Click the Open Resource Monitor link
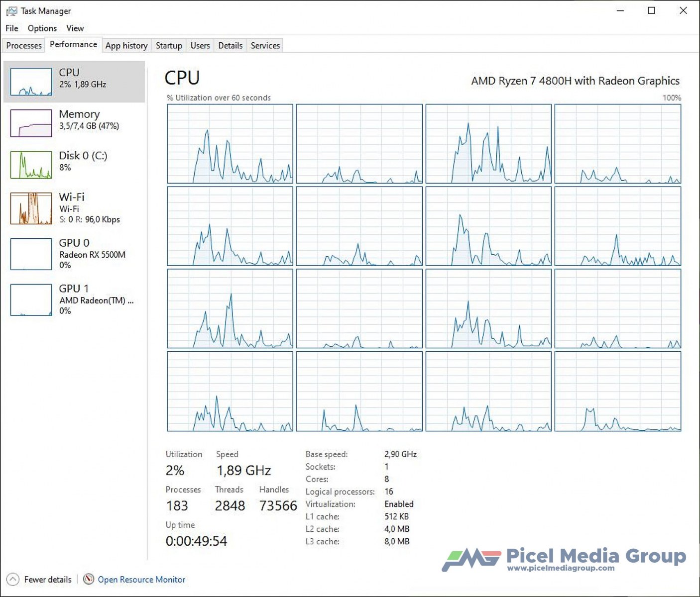Screen dimensions: 700x597 [x=141, y=580]
